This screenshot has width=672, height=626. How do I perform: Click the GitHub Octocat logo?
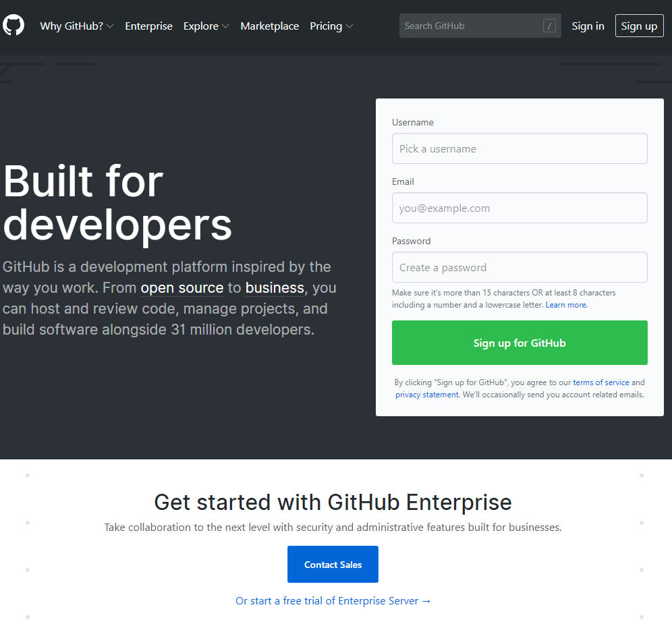[x=13, y=25]
